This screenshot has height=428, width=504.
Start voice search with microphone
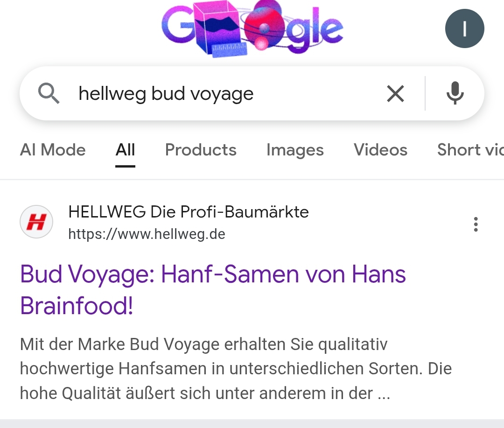tap(455, 93)
